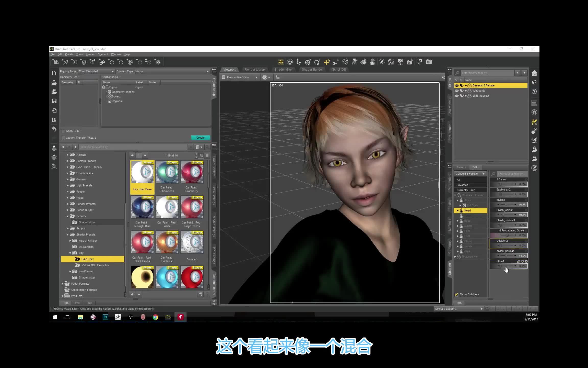The width and height of the screenshot is (588, 368).
Task: Hide the tight pants1 node
Action: (457, 91)
